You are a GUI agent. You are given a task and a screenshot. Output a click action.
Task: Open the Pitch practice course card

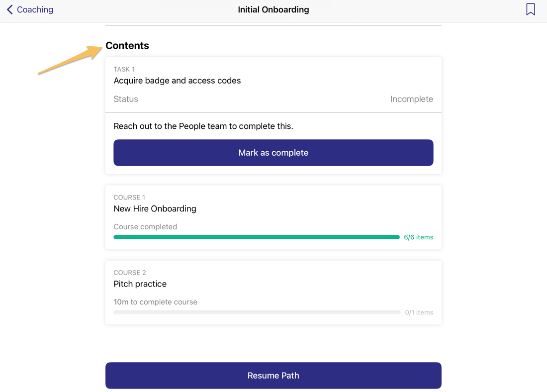(273, 291)
